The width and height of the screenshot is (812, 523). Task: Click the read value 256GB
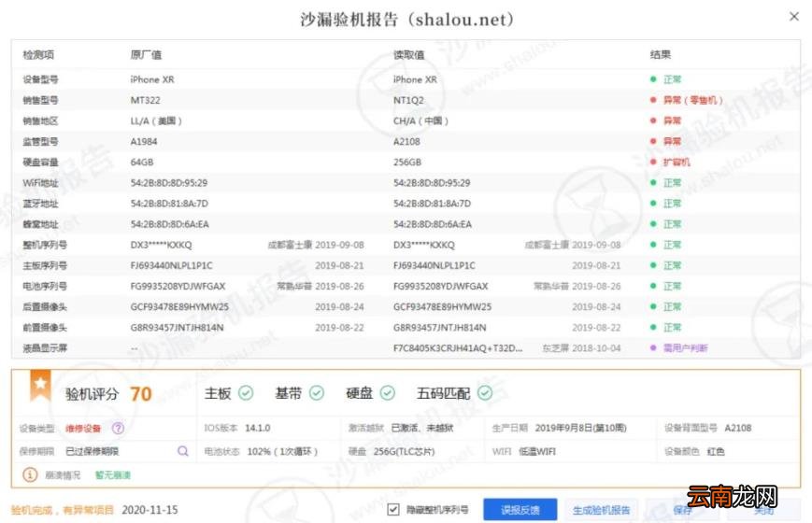tap(407, 163)
